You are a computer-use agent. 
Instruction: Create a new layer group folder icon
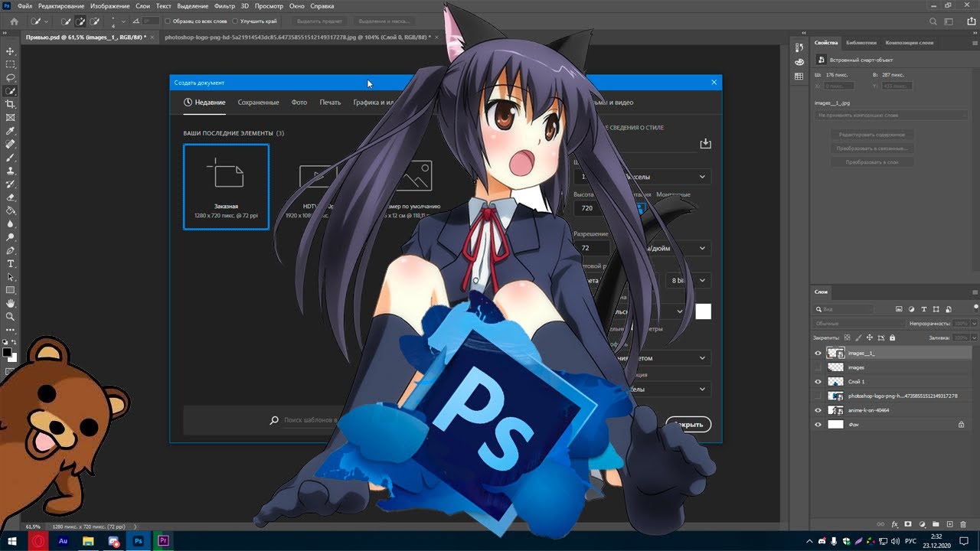point(936,524)
